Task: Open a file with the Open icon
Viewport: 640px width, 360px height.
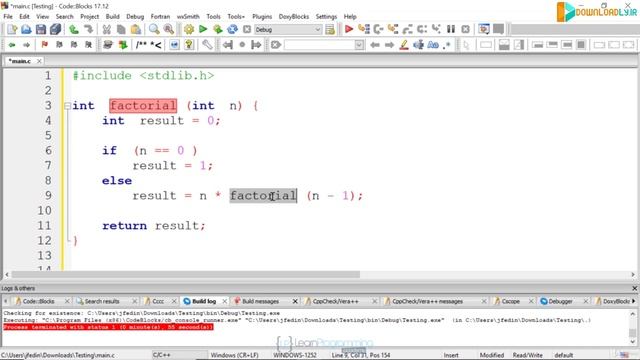Action: tap(26, 29)
